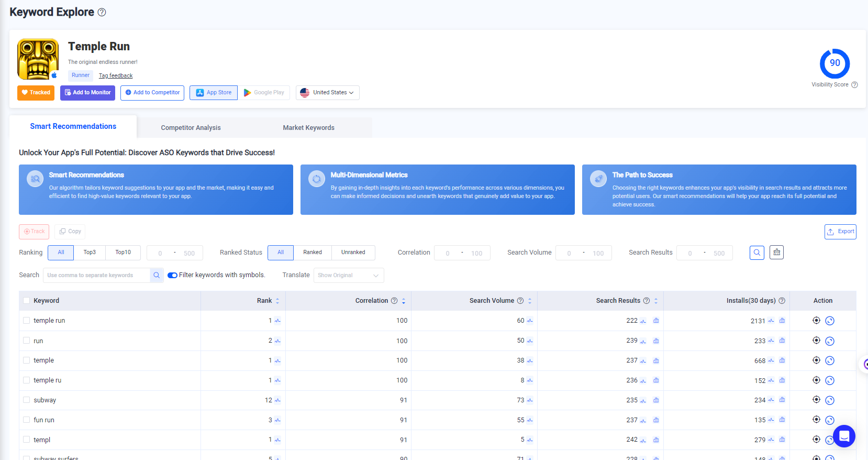Open rank trend chart for temple run
The image size is (868, 460).
(277, 321)
